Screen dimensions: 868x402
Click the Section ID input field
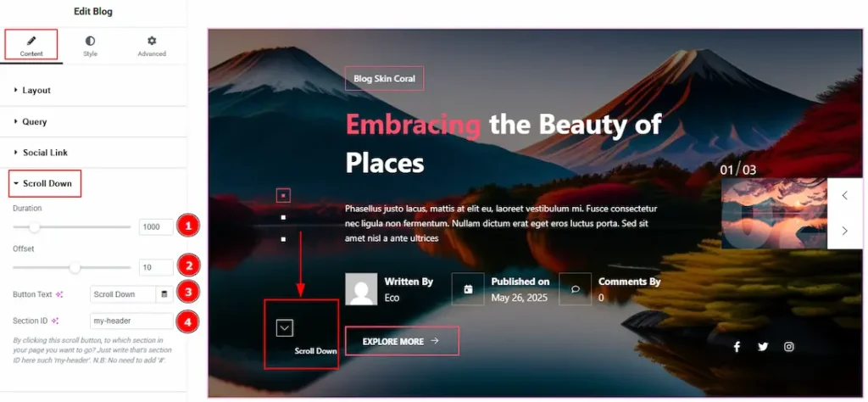point(131,321)
